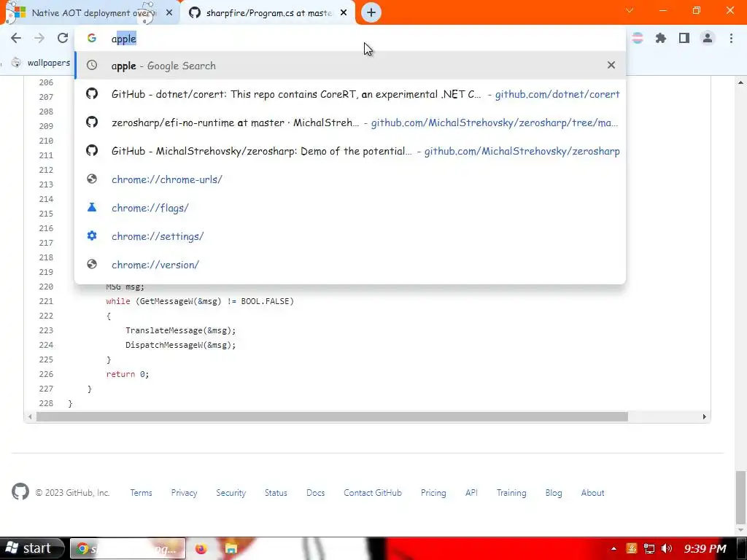
Task: Open the About footer link
Action: click(592, 493)
